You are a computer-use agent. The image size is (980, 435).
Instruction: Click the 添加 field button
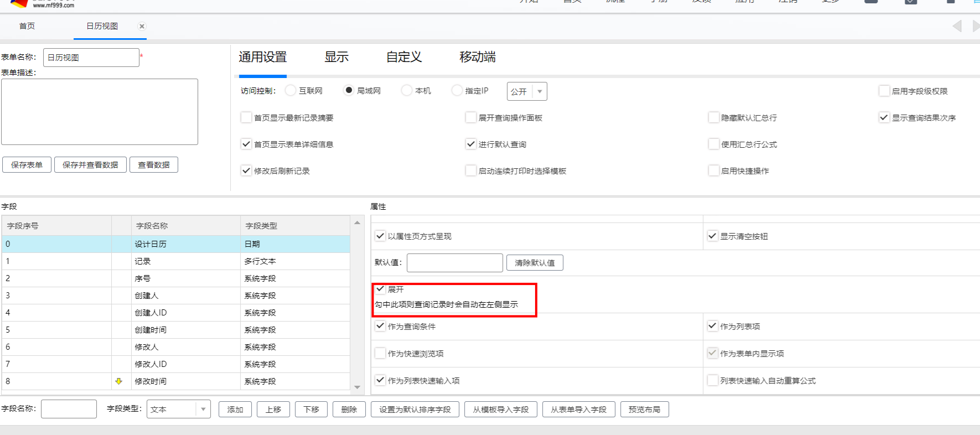(235, 410)
